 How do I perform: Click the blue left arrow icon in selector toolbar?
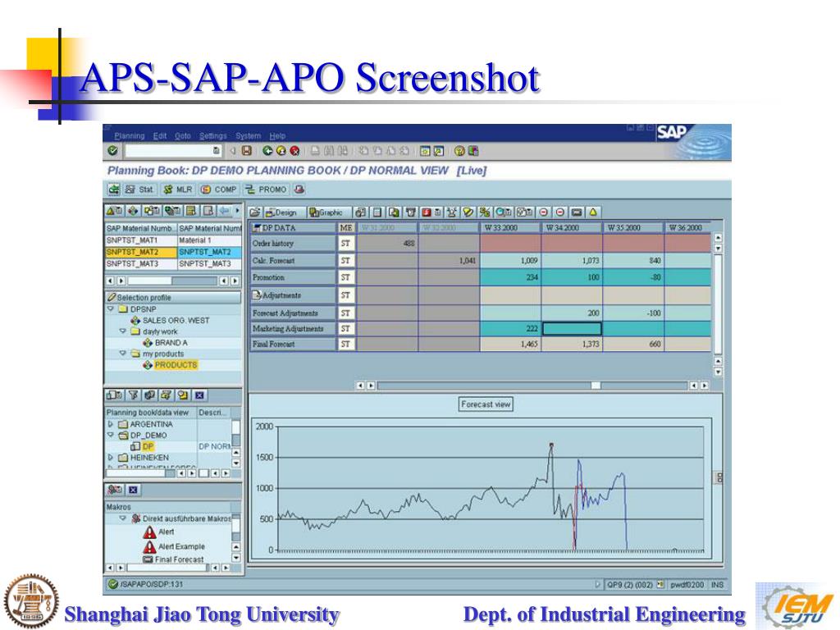pos(224,211)
